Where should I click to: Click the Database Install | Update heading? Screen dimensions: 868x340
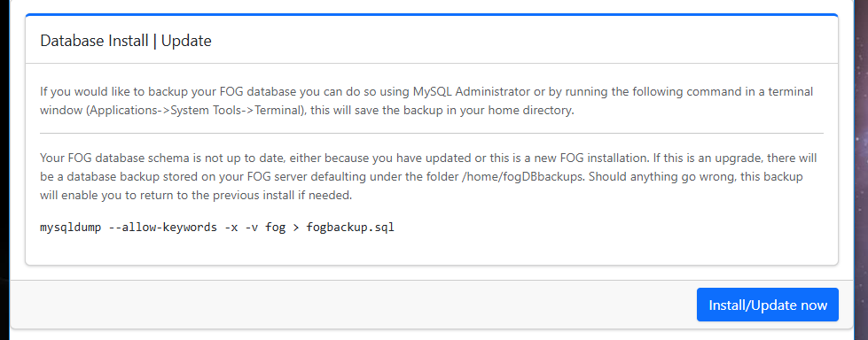pos(126,41)
